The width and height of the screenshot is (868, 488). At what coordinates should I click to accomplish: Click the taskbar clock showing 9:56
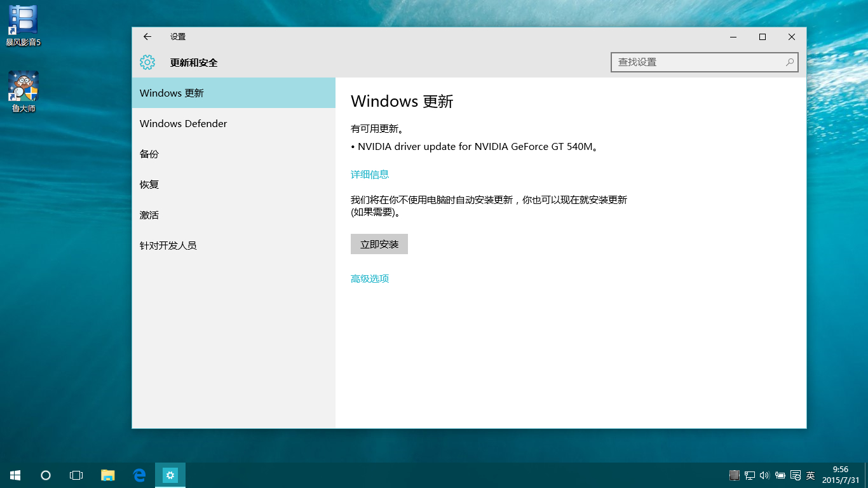[840, 475]
